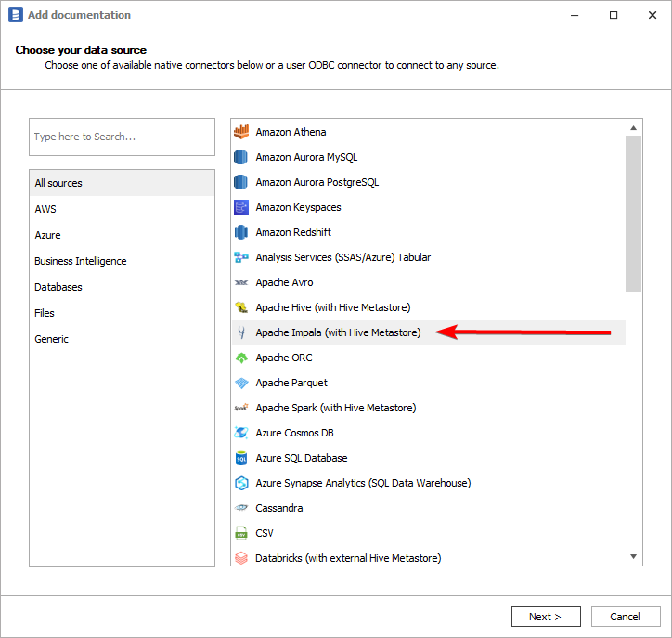Filter by Databases category

(58, 287)
